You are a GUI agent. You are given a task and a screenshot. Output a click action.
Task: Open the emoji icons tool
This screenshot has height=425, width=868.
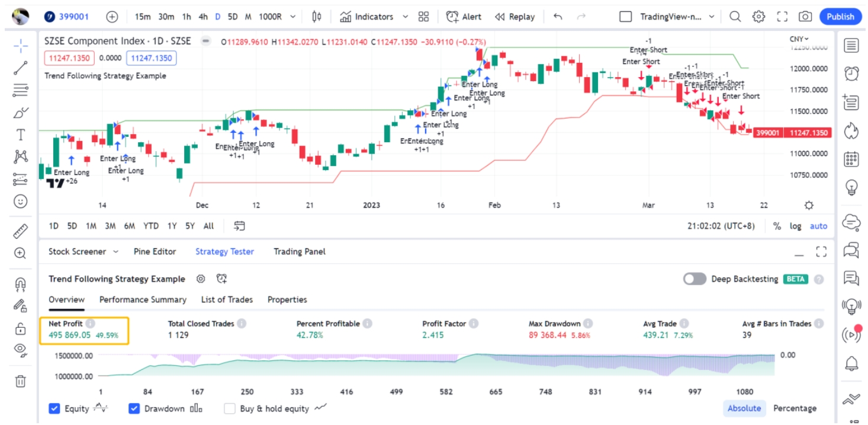[x=21, y=201]
